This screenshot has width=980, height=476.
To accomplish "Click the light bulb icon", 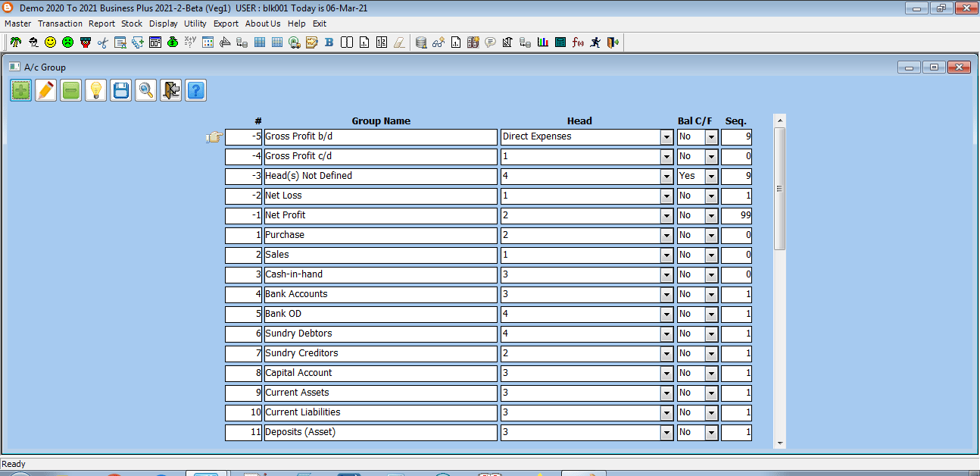I will [96, 91].
